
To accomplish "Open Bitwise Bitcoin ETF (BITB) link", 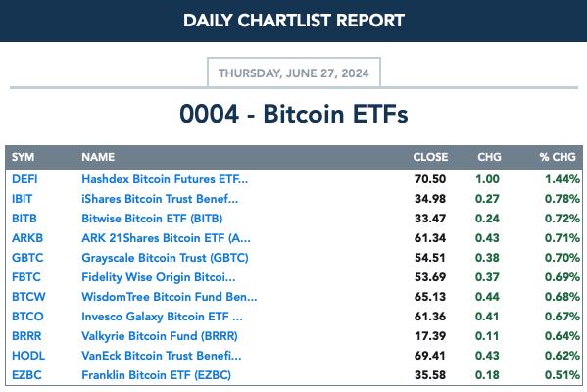I will pos(152,219).
